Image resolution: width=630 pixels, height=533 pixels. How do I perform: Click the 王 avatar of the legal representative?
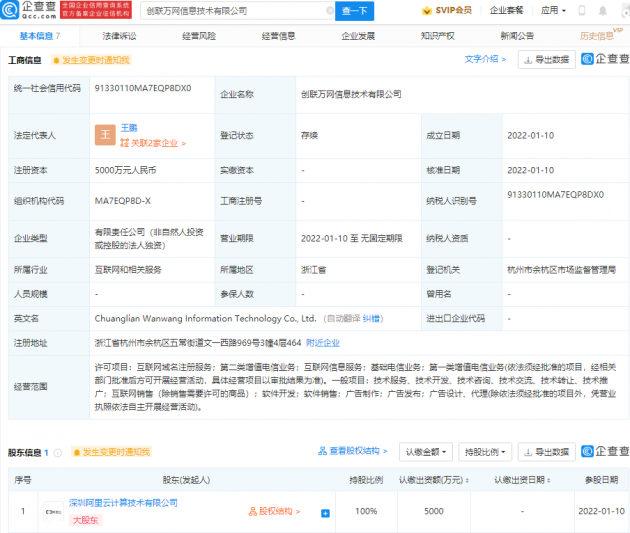(x=105, y=135)
